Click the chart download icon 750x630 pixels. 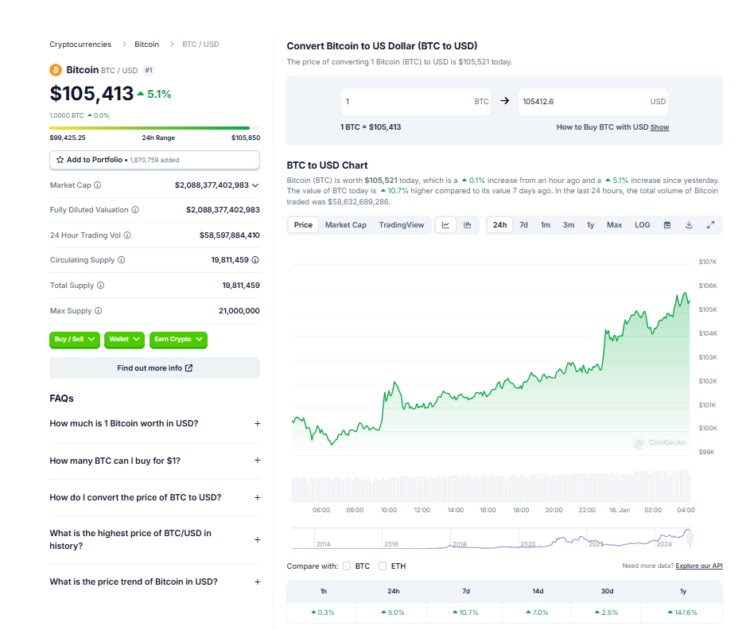[689, 225]
